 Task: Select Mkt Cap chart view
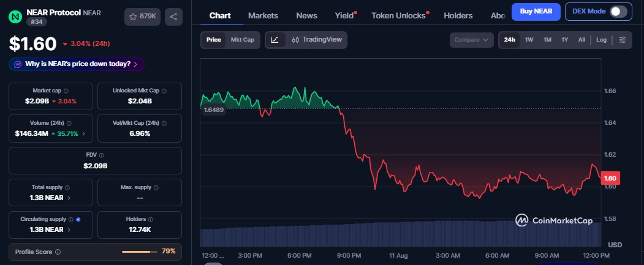[x=242, y=40]
